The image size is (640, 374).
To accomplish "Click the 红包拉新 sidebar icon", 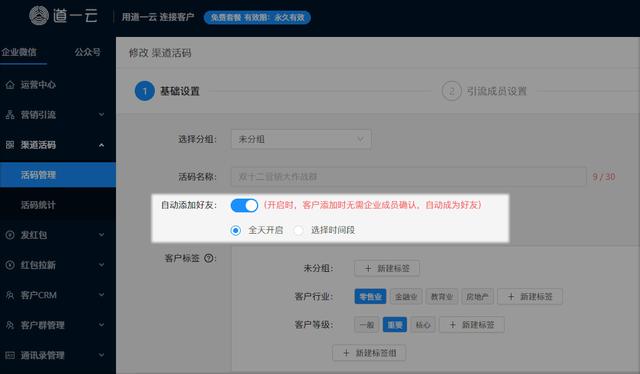I will [10, 265].
